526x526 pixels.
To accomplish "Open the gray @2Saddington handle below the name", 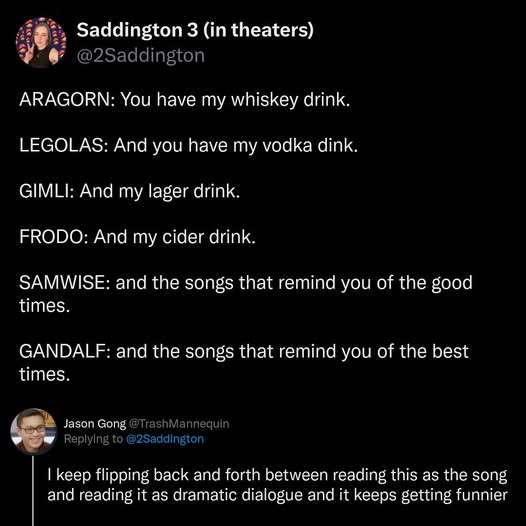I will pyautogui.click(x=141, y=56).
